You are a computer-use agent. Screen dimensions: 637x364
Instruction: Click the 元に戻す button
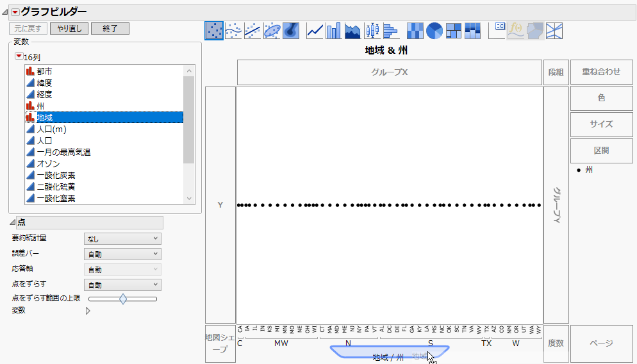(x=28, y=28)
